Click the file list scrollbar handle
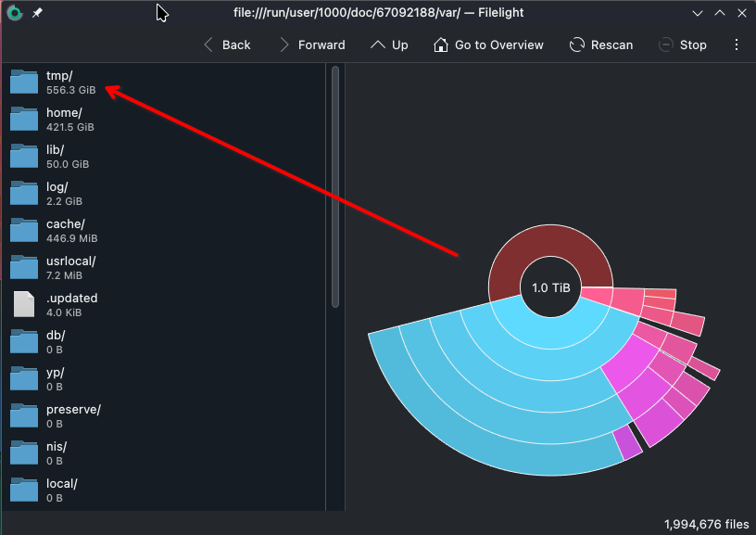The image size is (756, 535). pos(335,186)
